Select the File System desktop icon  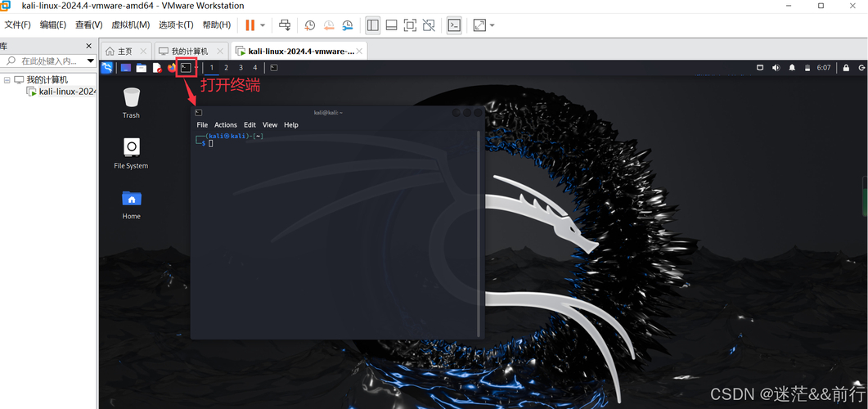click(131, 153)
